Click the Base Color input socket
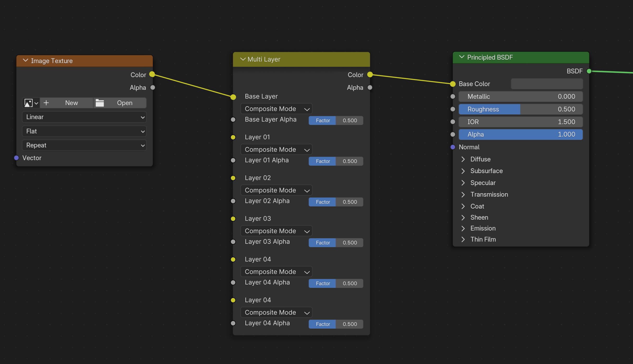Screen dimensions: 633x364 [x=453, y=84]
